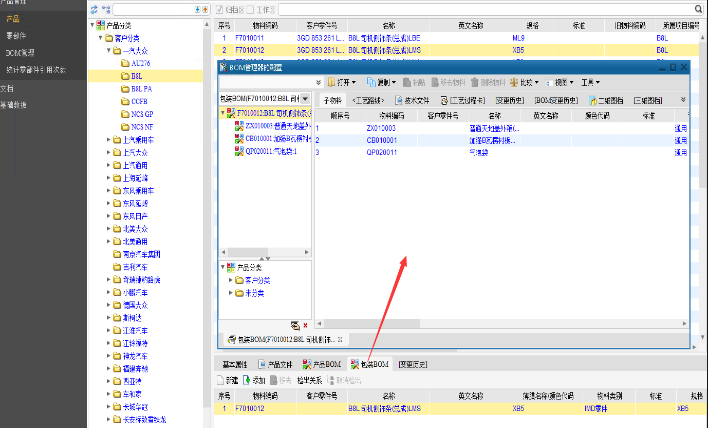The width and height of the screenshot is (708, 428).
Task: Open the 包装BOM selector dropdown in BOM window
Action: coord(305,100)
